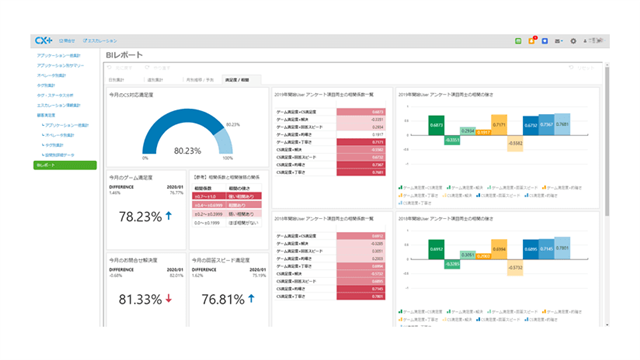Screen dimensions: 640x360
Task: Click the dark green 0.6873 bar in the 2019 chart
Action: (436, 125)
